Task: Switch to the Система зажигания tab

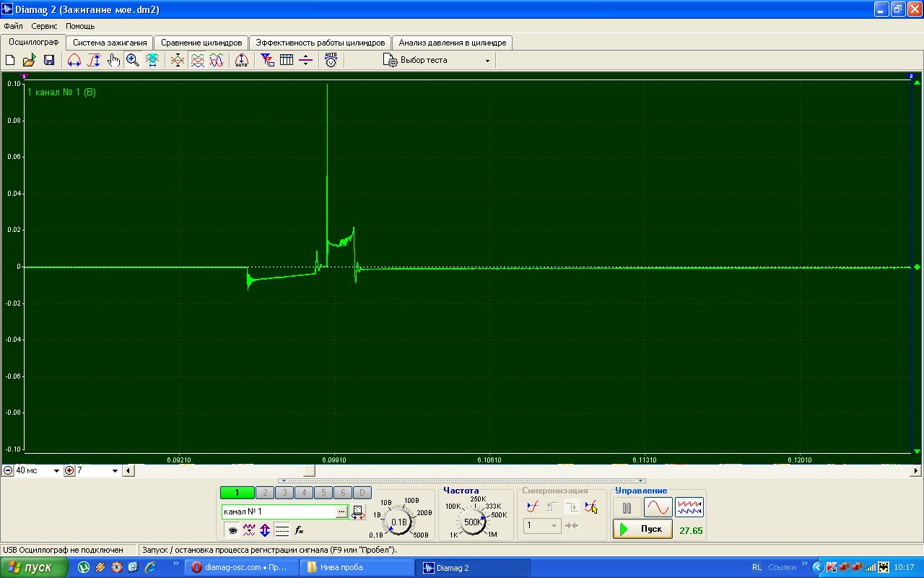Action: [x=110, y=43]
